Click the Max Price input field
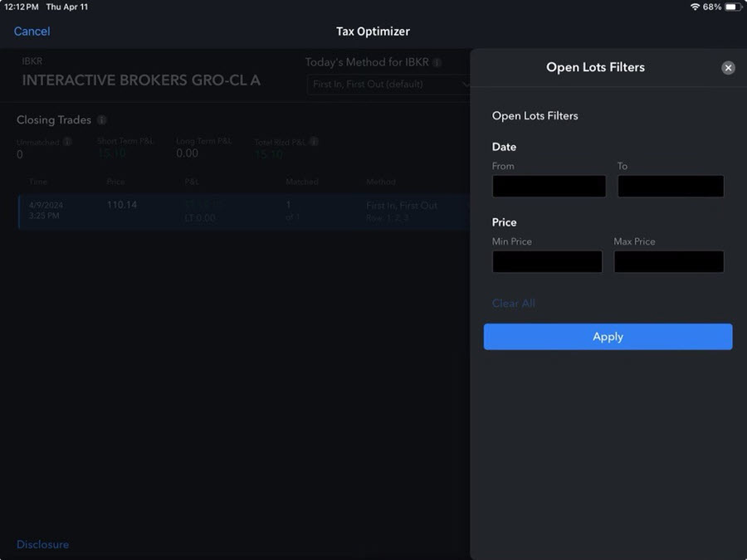The height and width of the screenshot is (560, 747). [x=669, y=261]
